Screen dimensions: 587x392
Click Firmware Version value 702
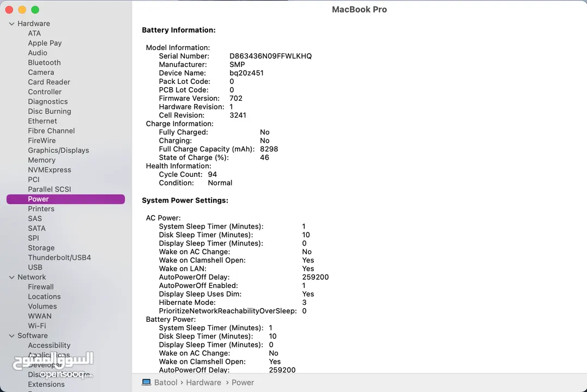coord(236,99)
